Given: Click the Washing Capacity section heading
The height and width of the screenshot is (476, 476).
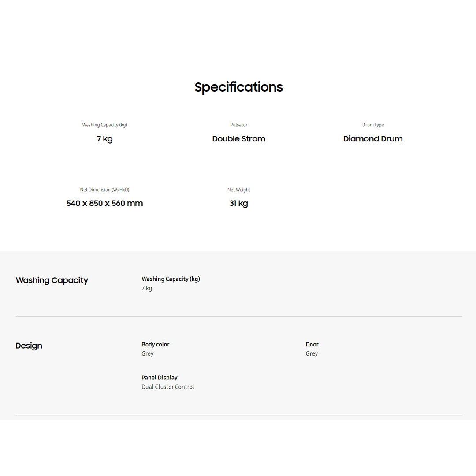Looking at the screenshot, I should point(52,280).
